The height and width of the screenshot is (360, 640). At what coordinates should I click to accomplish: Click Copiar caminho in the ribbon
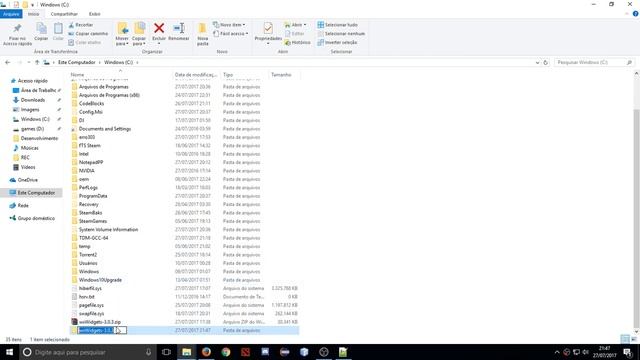(88, 33)
